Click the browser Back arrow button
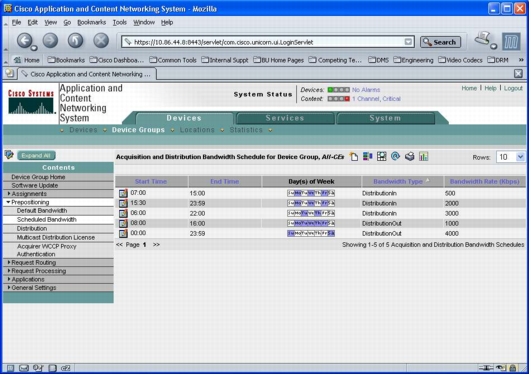 25,41
